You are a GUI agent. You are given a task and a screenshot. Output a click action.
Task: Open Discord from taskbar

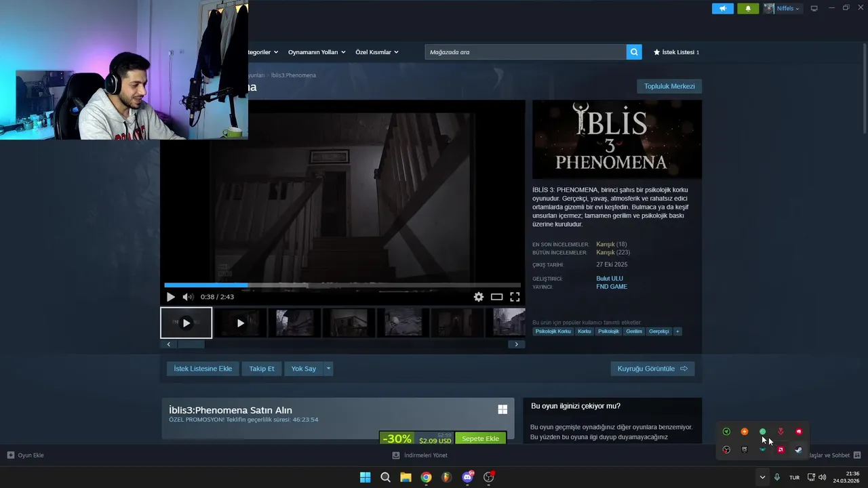pyautogui.click(x=467, y=477)
